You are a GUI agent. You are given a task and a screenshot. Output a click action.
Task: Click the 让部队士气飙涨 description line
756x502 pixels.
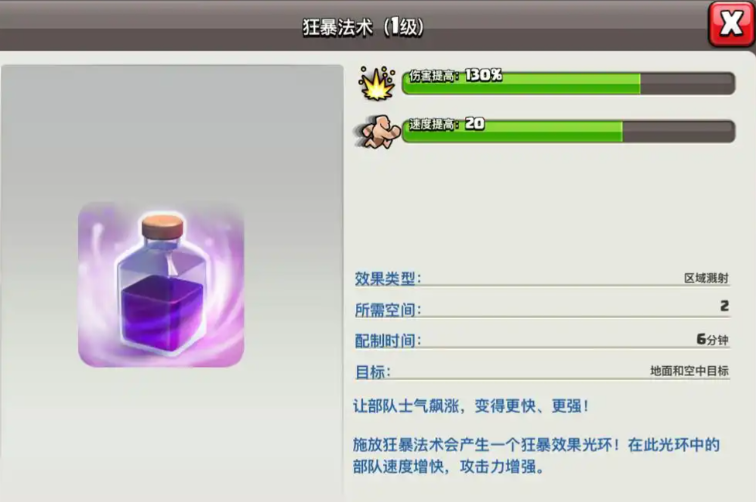(x=471, y=406)
